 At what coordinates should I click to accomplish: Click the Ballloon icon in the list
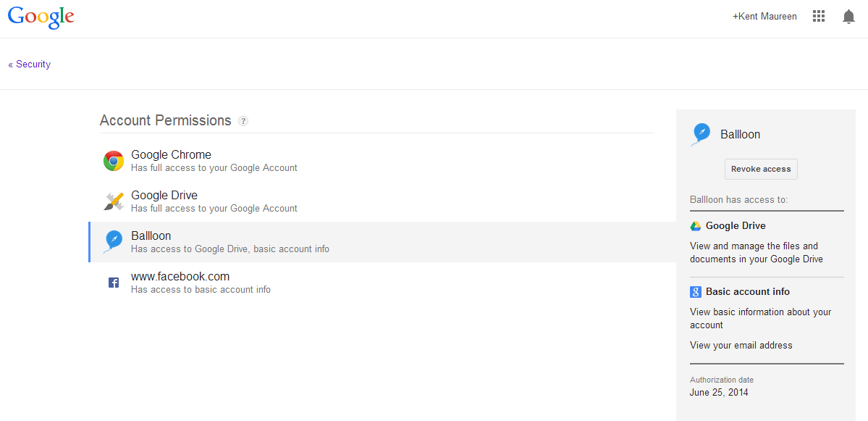click(114, 241)
